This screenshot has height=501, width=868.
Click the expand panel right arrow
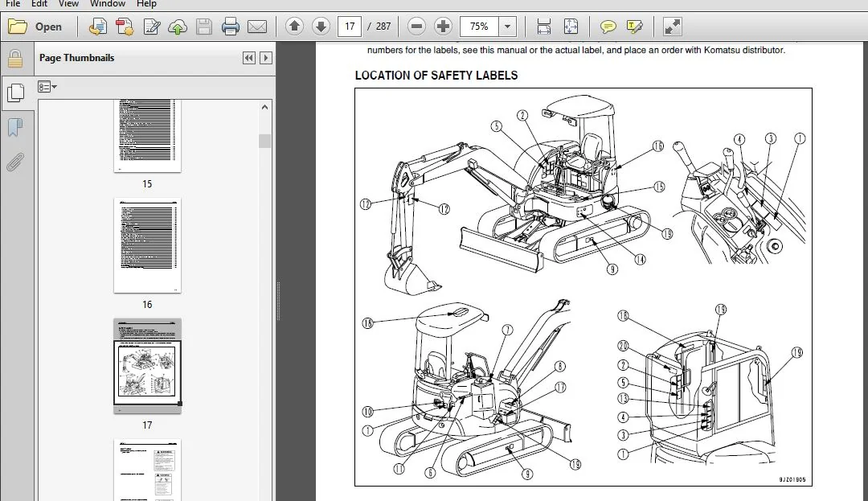click(266, 58)
